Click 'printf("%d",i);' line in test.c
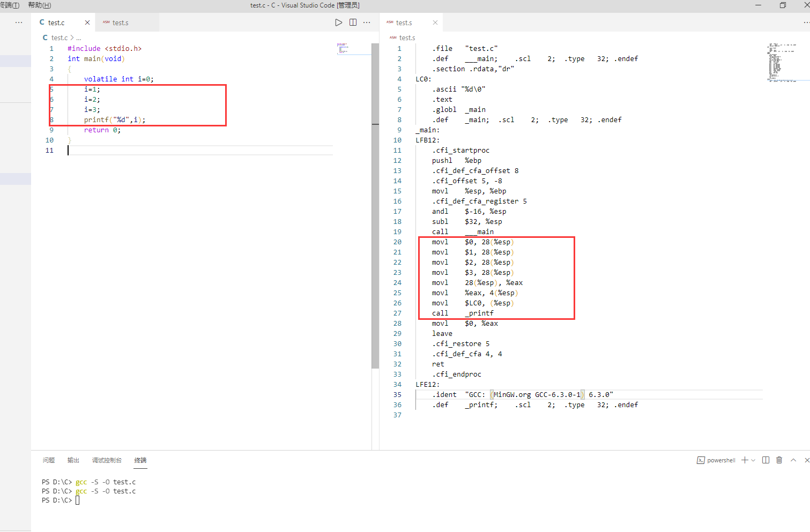Image resolution: width=810 pixels, height=532 pixels. point(115,119)
